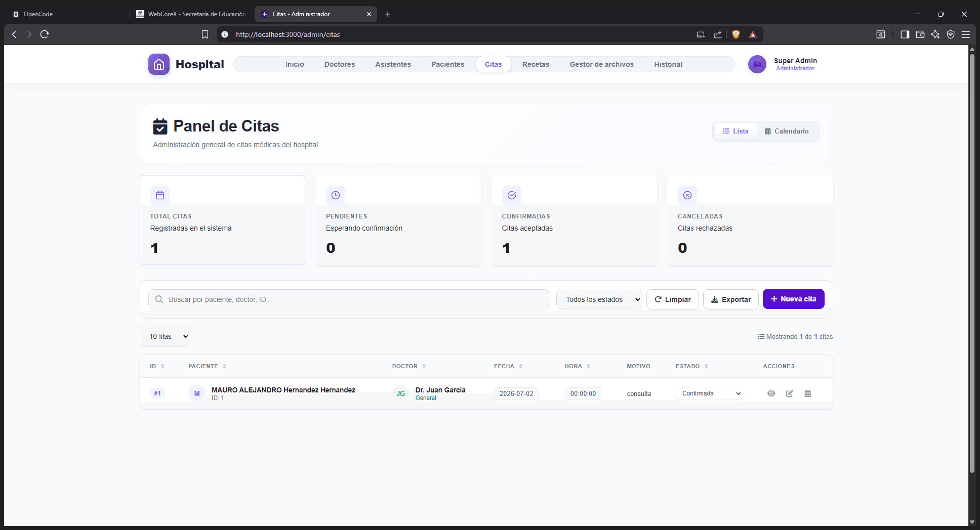Screen dimensions: 980x530
Task: Open a new browser tab
Action: coord(388,14)
